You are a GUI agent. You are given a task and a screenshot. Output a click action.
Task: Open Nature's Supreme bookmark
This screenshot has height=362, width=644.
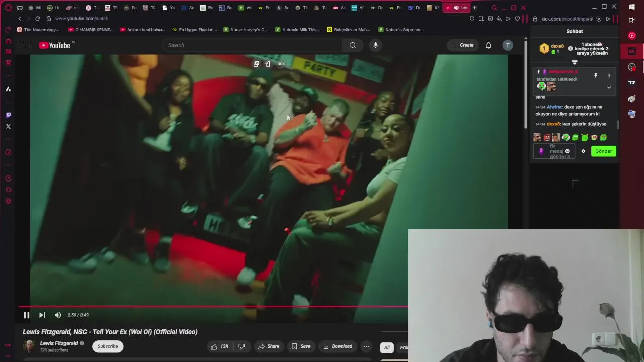[x=400, y=30]
